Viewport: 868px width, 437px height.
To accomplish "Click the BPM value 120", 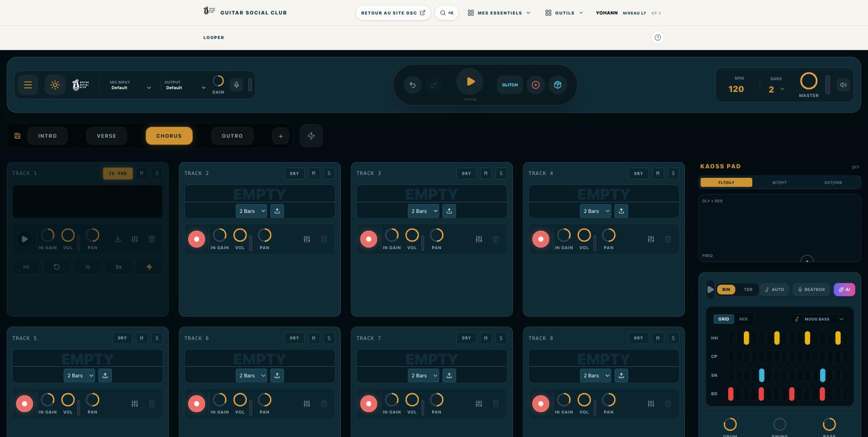I will [736, 89].
